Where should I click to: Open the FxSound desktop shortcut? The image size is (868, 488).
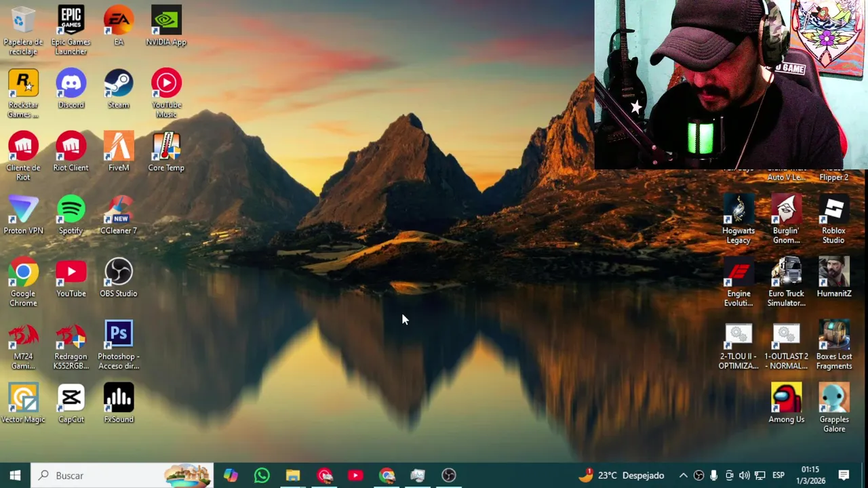coord(119,405)
